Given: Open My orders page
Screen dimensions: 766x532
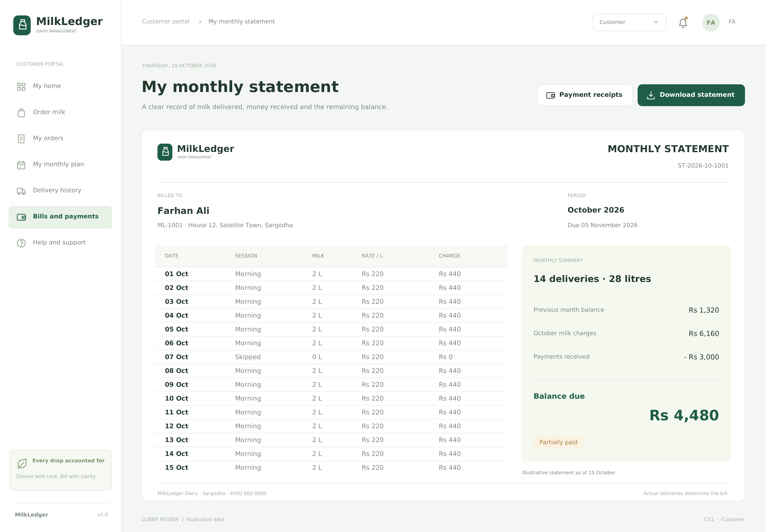Looking at the screenshot, I should tap(60, 138).
